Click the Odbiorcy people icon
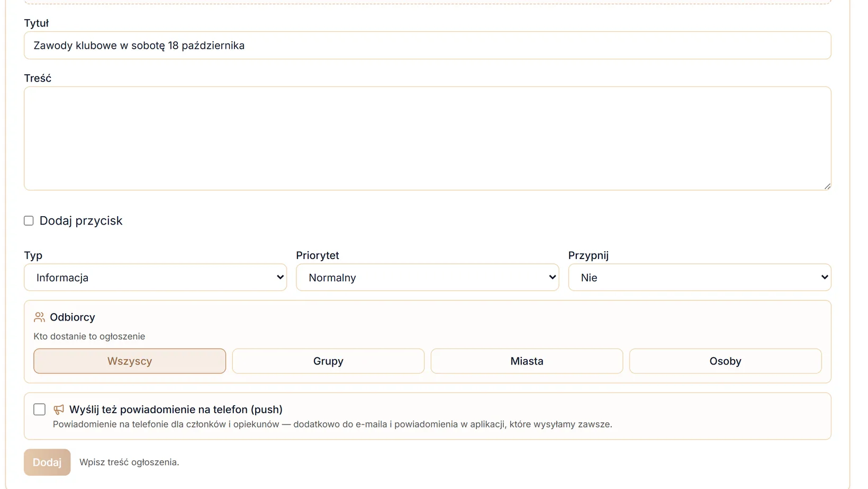The width and height of the screenshot is (868, 489). click(39, 317)
